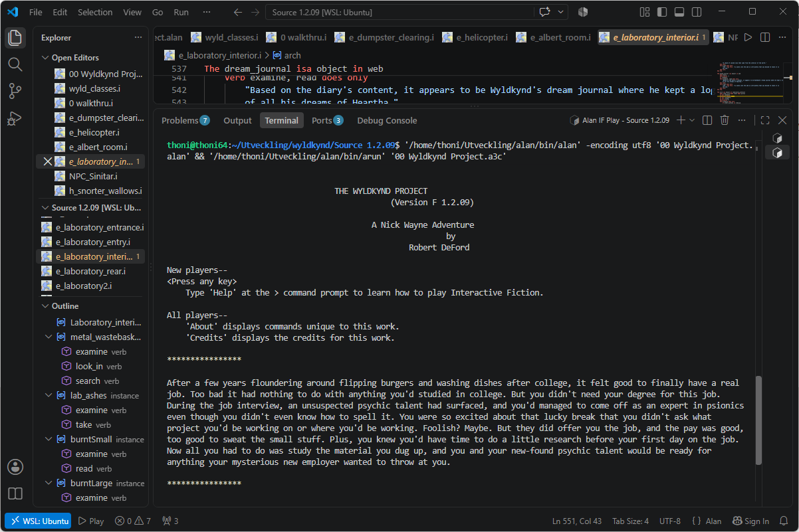Image resolution: width=799 pixels, height=532 pixels.
Task: Click the hexagon extension icon in title bar
Action: [583, 12]
